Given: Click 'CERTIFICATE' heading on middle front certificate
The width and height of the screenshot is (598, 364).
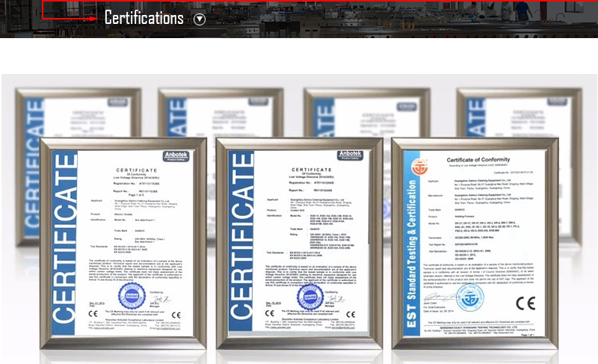Looking at the screenshot, I should [x=312, y=170].
